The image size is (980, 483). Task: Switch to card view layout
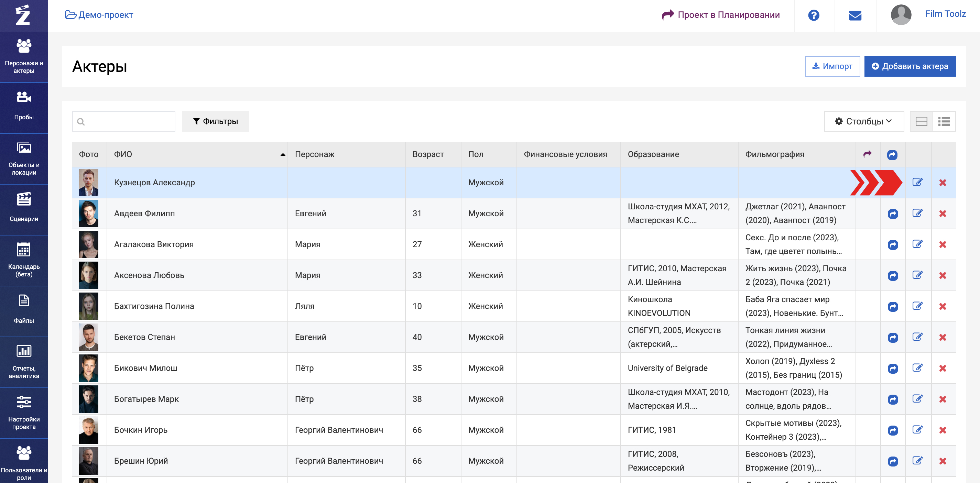[921, 121]
